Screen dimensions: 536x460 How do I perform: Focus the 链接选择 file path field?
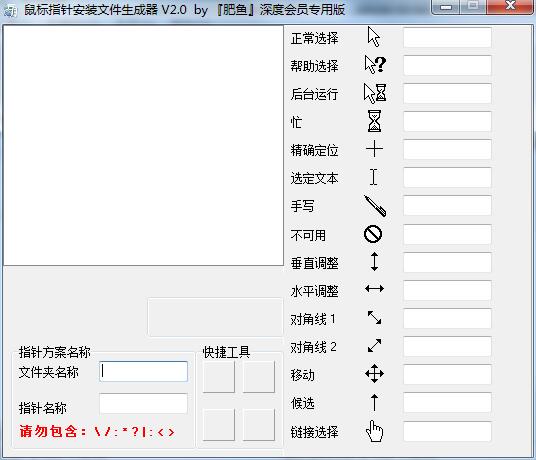click(x=447, y=432)
